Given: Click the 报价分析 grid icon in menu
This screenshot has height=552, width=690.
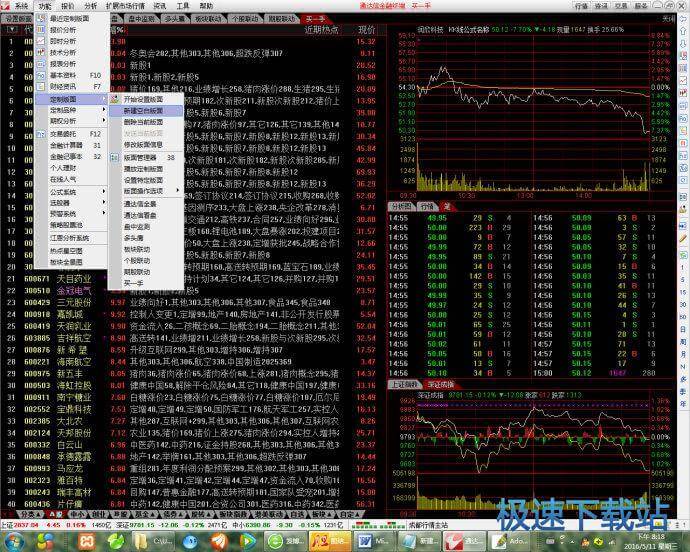Looking at the screenshot, I should [40, 30].
